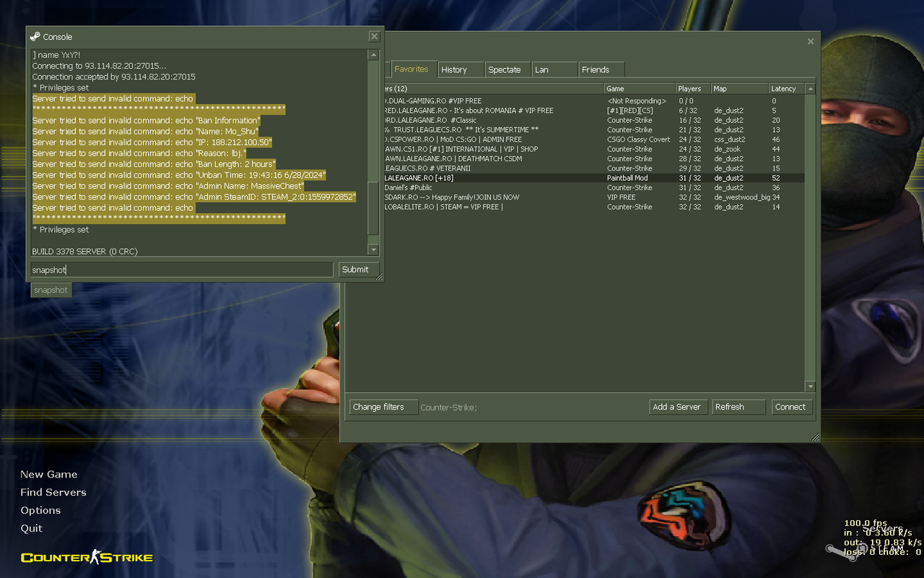Open Find Servers from main menu

point(53,493)
